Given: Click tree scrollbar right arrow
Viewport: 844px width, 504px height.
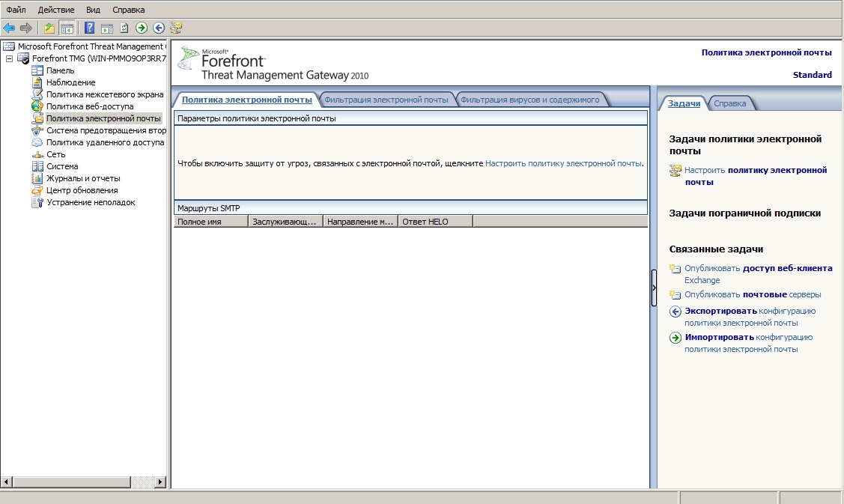Looking at the screenshot, I should point(160,482).
